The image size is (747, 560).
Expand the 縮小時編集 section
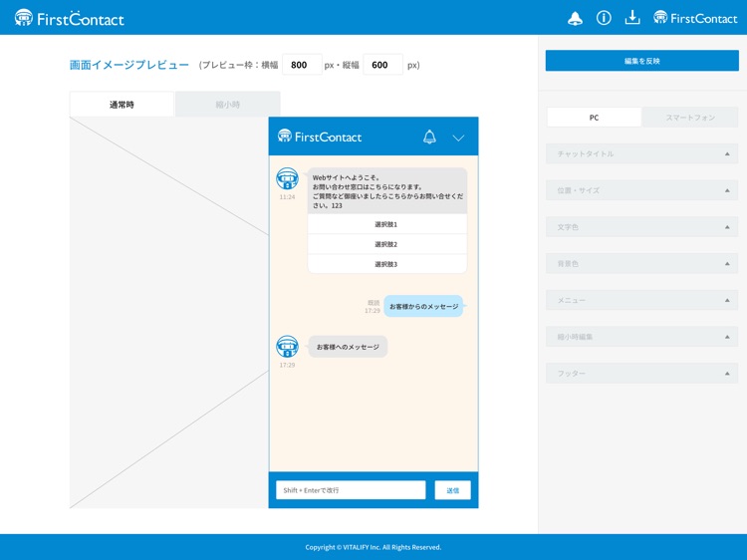(641, 337)
